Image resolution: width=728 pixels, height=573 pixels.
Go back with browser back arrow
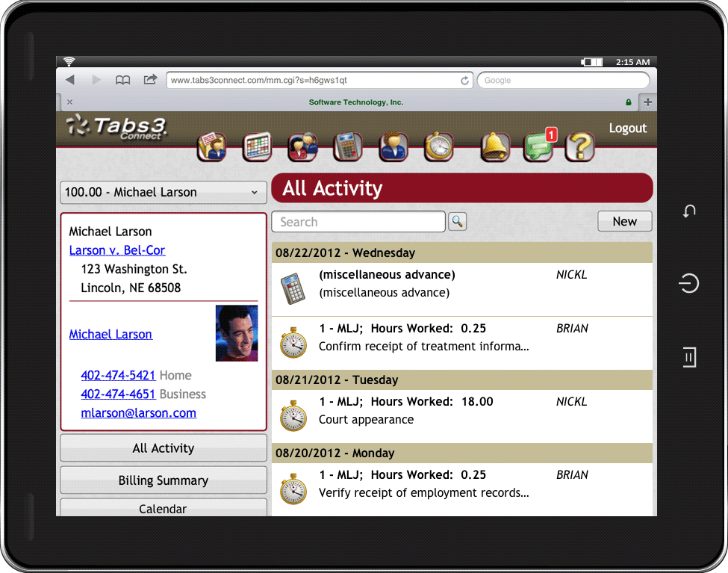point(71,80)
